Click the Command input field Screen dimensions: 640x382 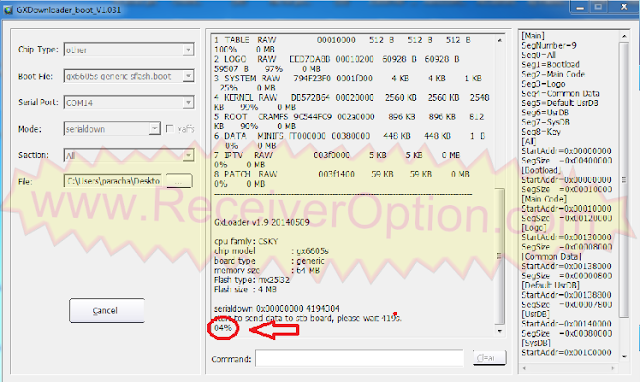[x=360, y=359]
